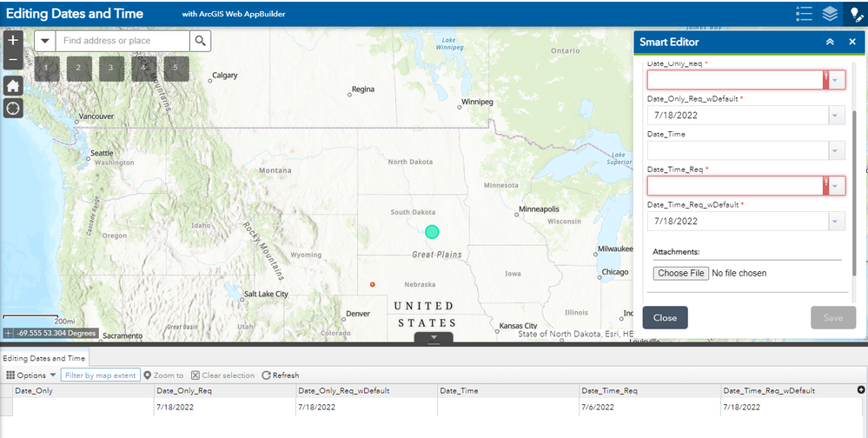Click Choose File for attachments
Screen dimensions: 868x438
pos(681,273)
